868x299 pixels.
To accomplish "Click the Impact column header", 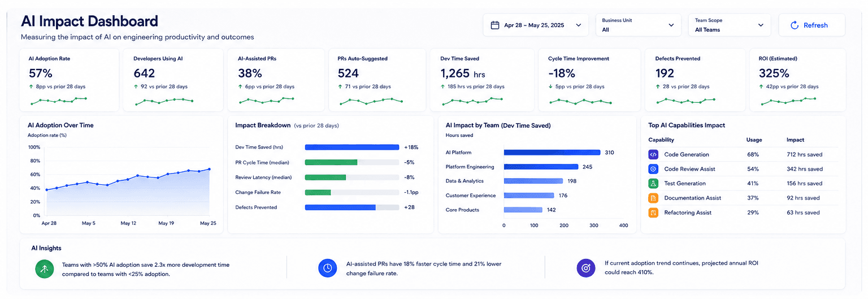I will point(795,140).
